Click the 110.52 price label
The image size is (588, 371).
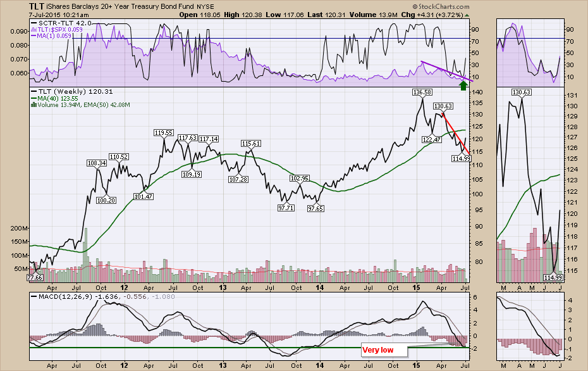[x=118, y=156]
